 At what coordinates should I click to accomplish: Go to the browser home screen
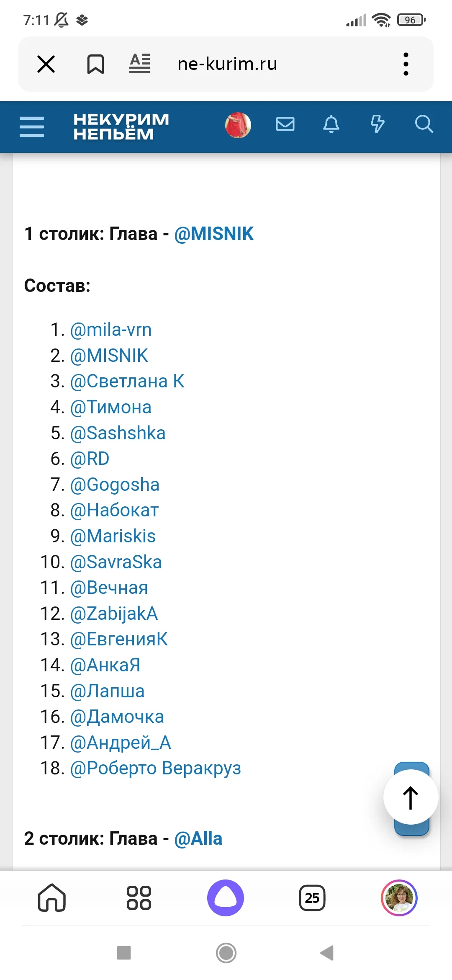pos(52,898)
